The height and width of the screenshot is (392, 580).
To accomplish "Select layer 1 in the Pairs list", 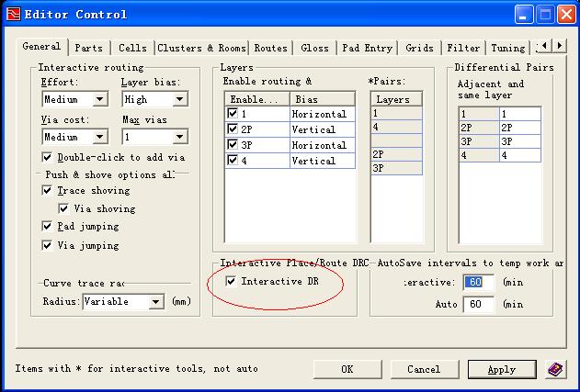I will 396,113.
